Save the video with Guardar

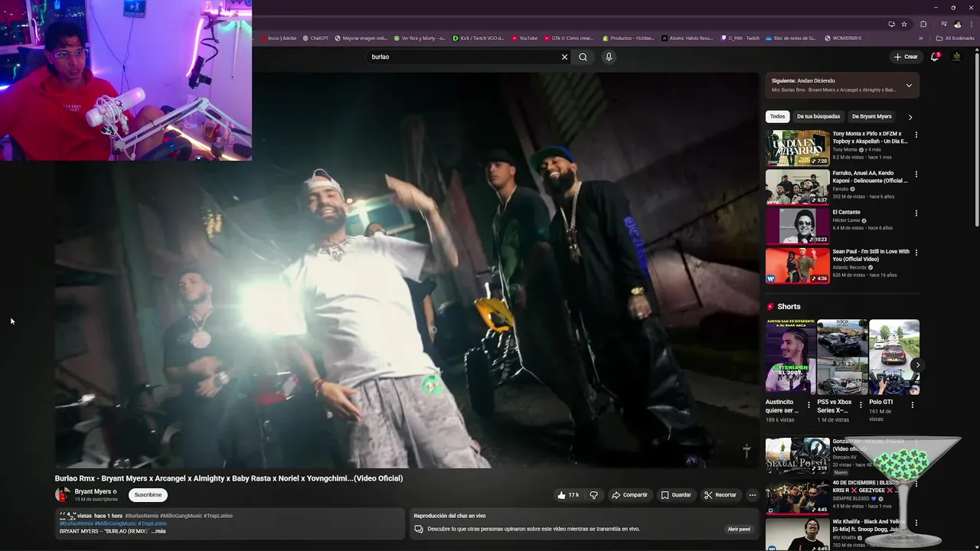676,495
